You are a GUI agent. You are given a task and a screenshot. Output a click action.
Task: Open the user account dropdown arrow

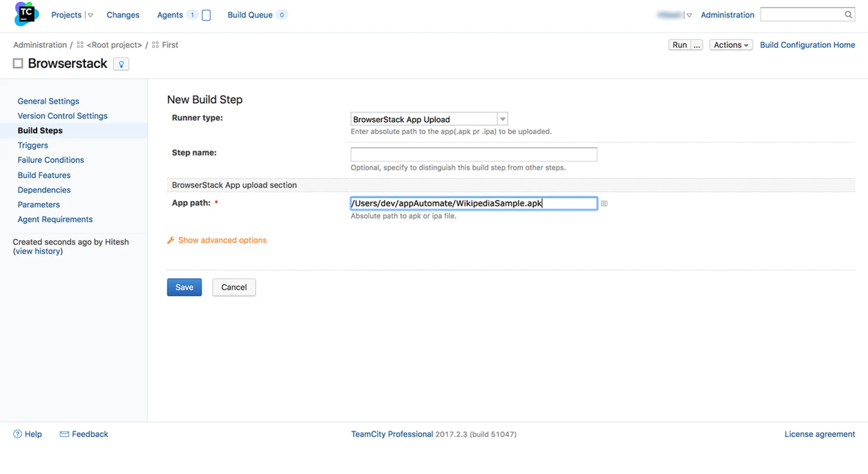pos(689,15)
